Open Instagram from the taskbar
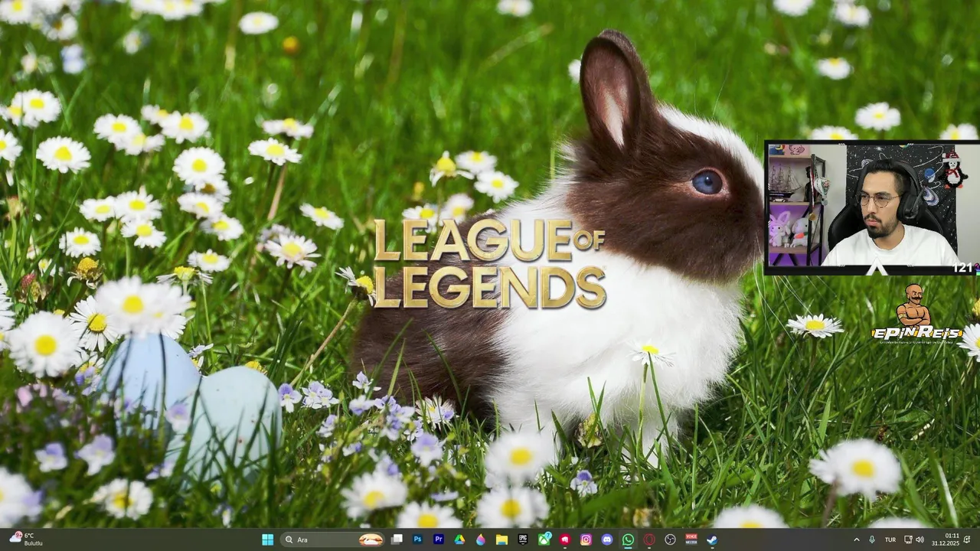Image resolution: width=980 pixels, height=551 pixels. [586, 540]
